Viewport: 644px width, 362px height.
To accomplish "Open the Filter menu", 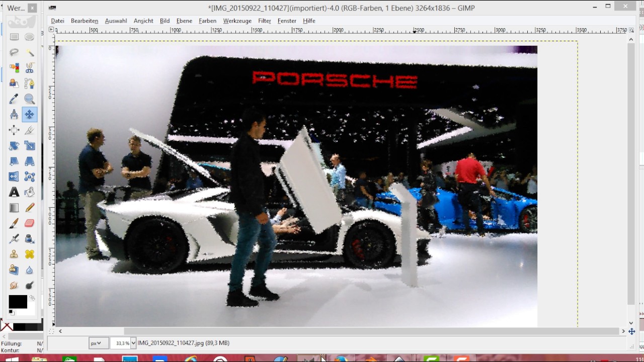I will 265,21.
